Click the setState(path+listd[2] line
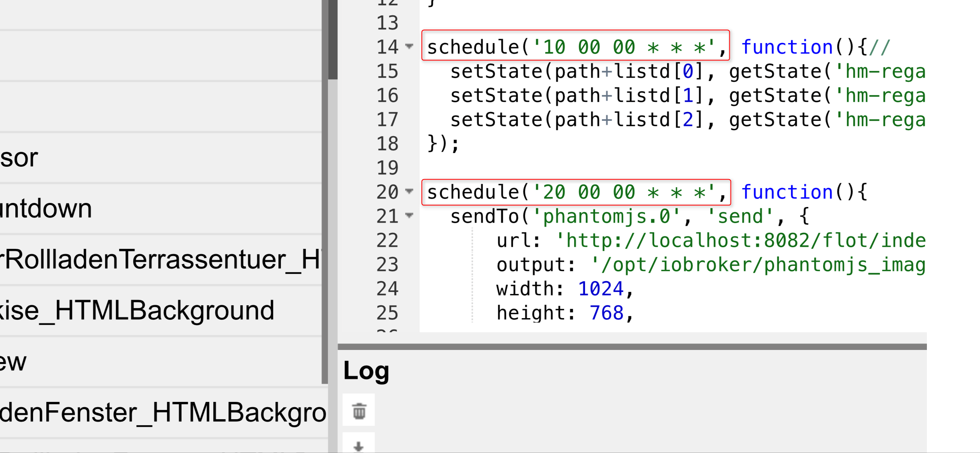This screenshot has height=453, width=980. pos(688,119)
